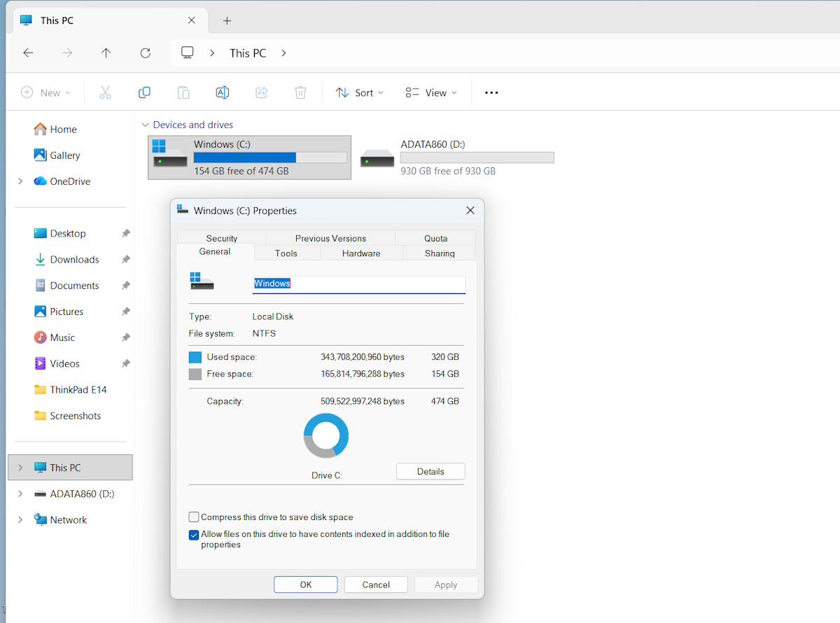This screenshot has width=840, height=623.
Task: Click the drive name input field
Action: pos(359,284)
